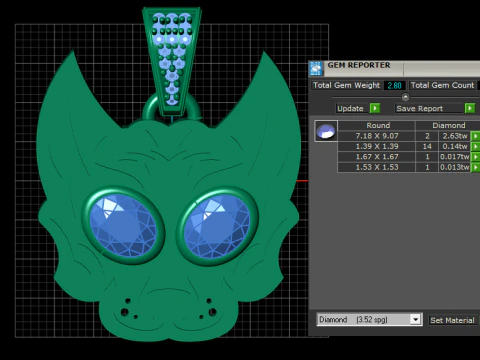The image size is (480, 360).
Task: Click the Gem Reporter panel icon
Action: pyautogui.click(x=316, y=68)
